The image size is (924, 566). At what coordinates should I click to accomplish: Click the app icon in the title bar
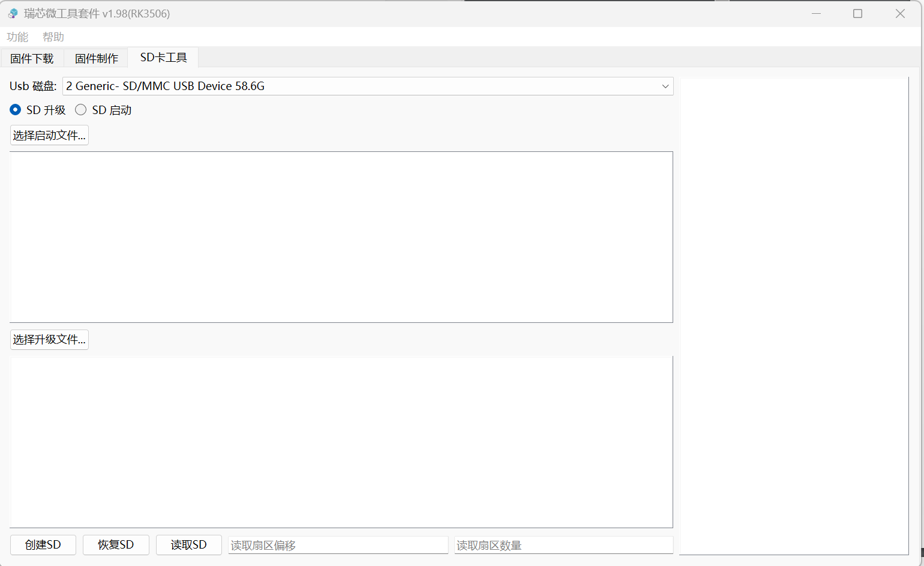pyautogui.click(x=13, y=13)
